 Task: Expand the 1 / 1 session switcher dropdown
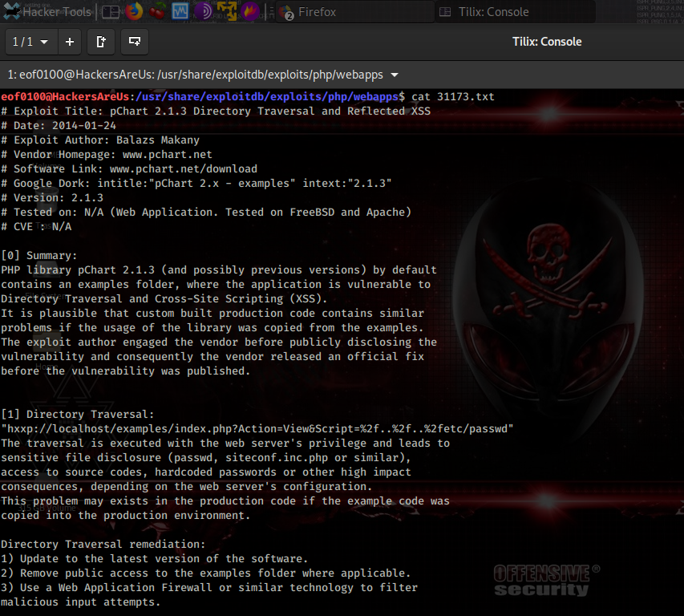31,42
